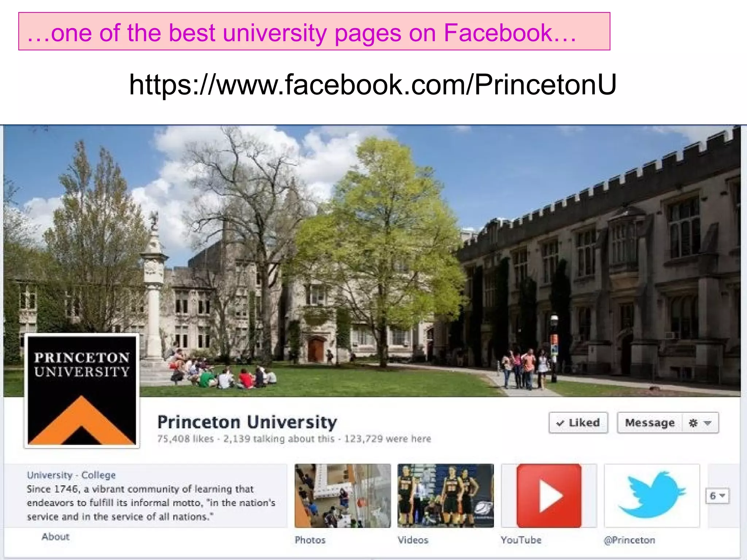747x560 pixels.
Task: Click the Princeton University page title
Action: pos(247,422)
